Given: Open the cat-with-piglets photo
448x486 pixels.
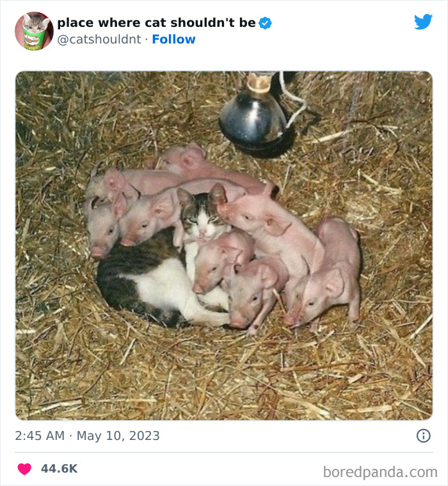Looking at the screenshot, I should 224,246.
